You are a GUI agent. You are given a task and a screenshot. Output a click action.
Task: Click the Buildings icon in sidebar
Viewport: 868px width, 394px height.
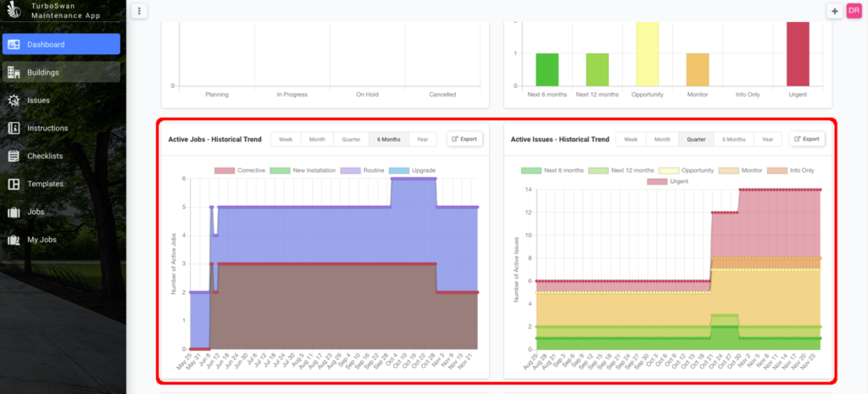coord(14,72)
